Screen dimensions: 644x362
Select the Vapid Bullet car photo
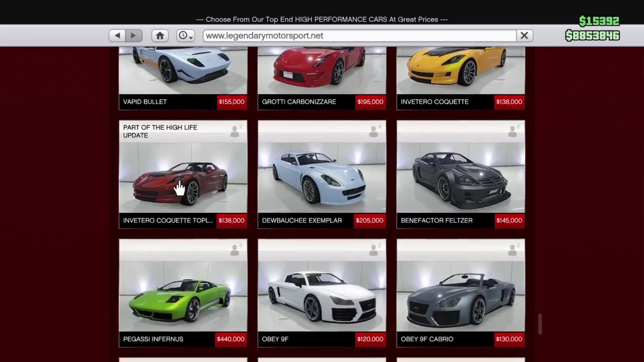183,70
